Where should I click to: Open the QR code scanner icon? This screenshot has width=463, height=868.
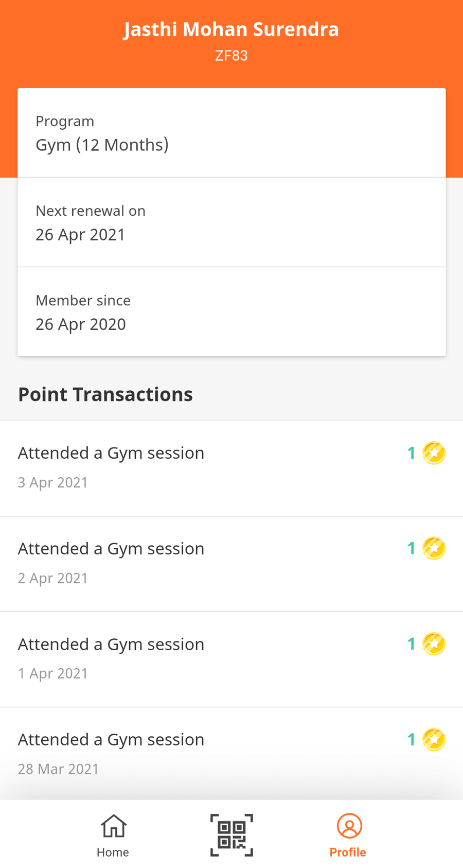232,835
